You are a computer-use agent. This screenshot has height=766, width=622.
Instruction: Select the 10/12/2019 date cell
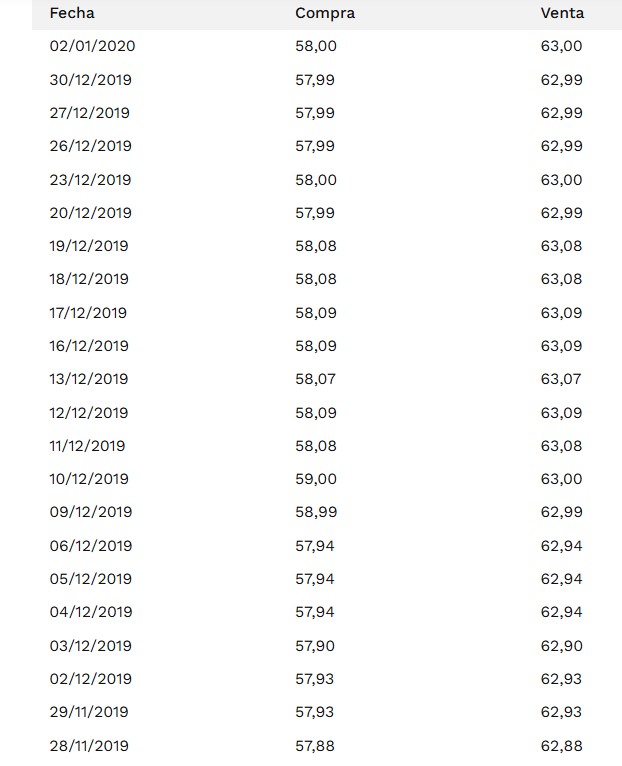pos(88,479)
